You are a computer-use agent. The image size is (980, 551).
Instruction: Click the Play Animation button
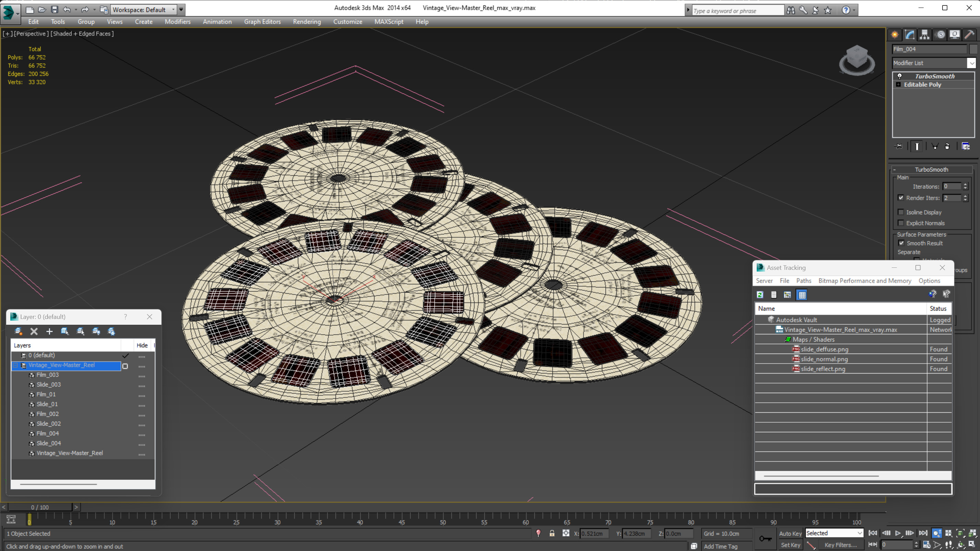[x=898, y=533]
